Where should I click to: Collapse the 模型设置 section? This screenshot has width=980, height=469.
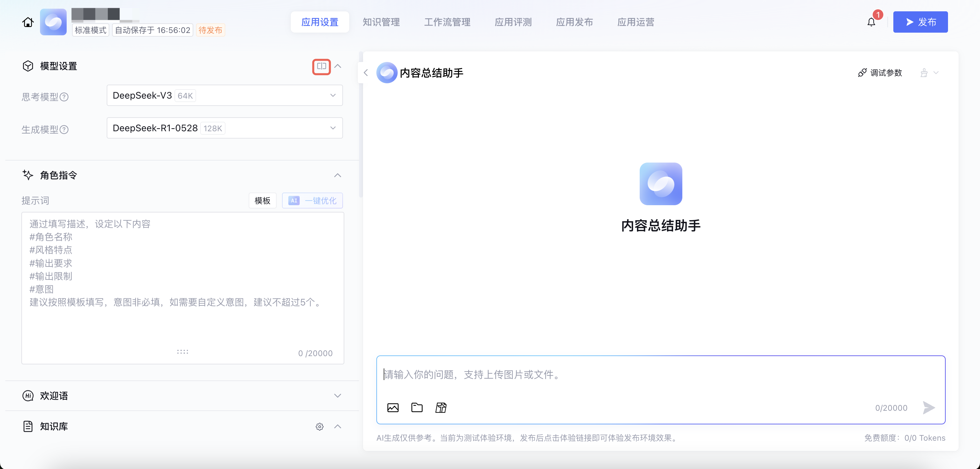337,66
